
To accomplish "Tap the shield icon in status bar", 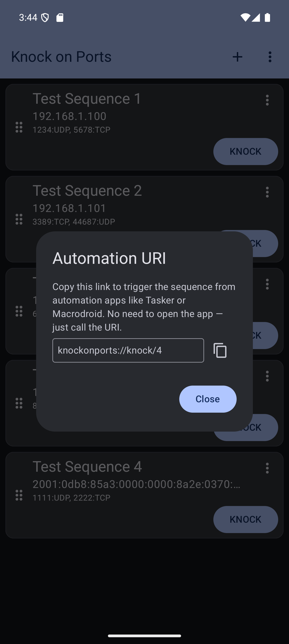I will [x=45, y=18].
